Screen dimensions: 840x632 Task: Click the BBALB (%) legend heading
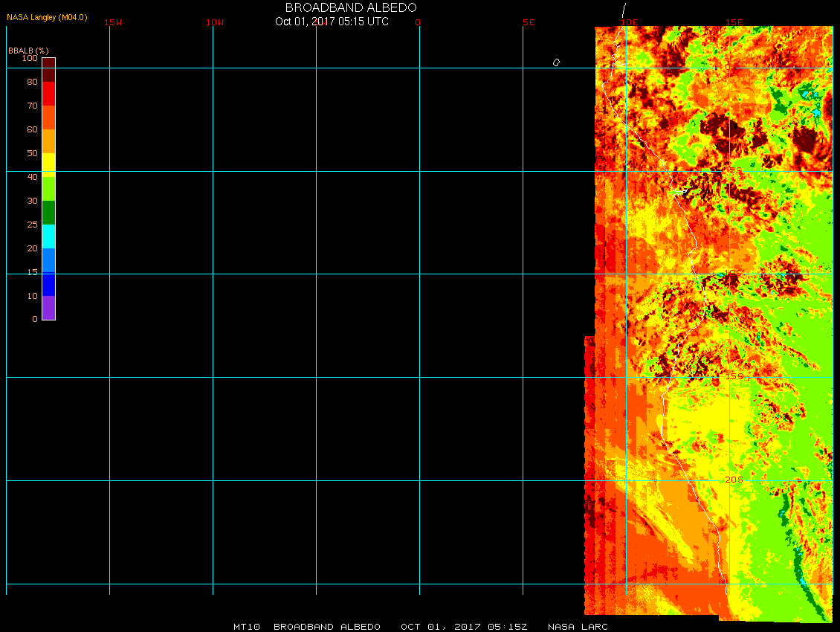click(x=28, y=50)
